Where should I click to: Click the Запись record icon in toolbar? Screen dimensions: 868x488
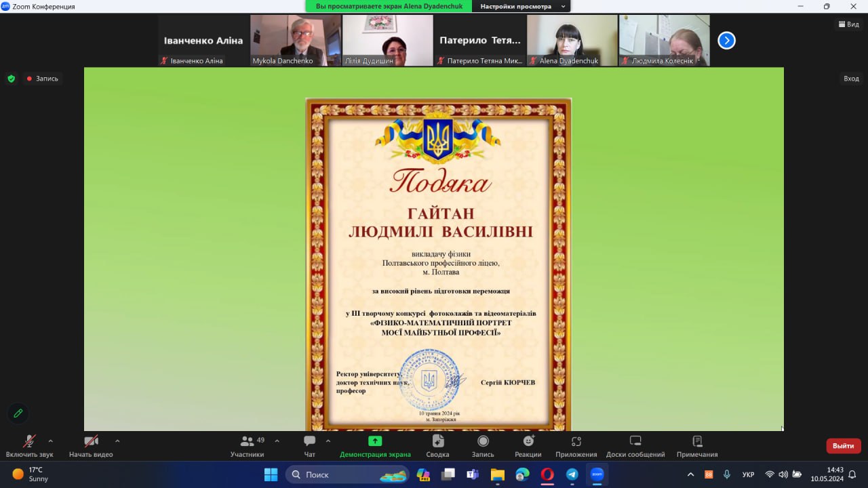483,445
